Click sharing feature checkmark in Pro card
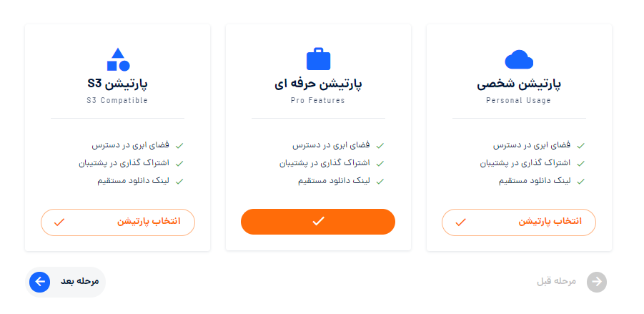This screenshot has height=314, width=644. (380, 164)
